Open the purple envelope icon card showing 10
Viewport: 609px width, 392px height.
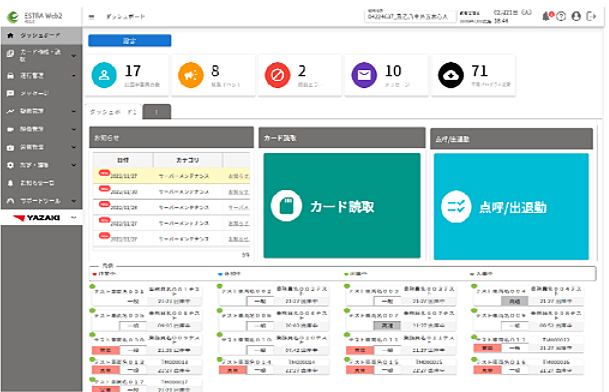[x=386, y=75]
